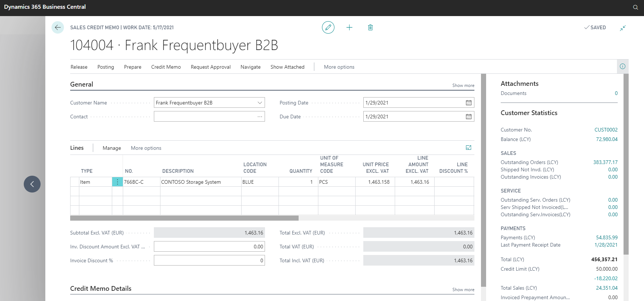
Task: Click the Quantity column header
Action: [301, 171]
